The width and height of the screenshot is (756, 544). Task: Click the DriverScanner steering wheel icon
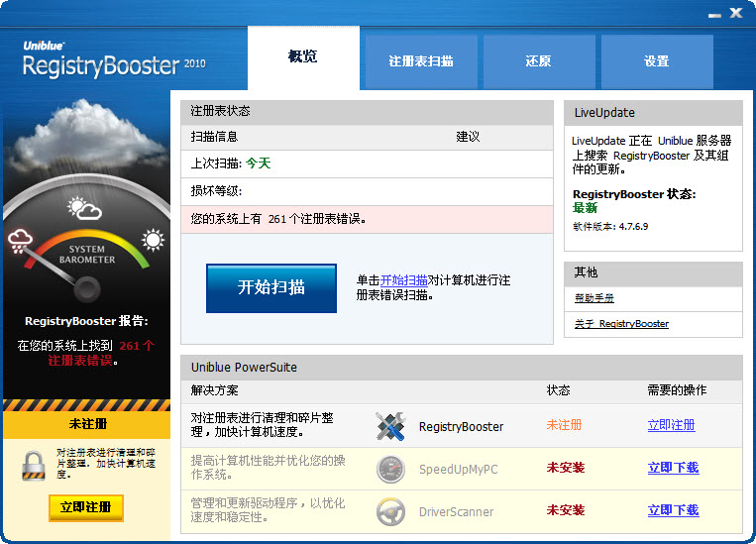(x=390, y=511)
